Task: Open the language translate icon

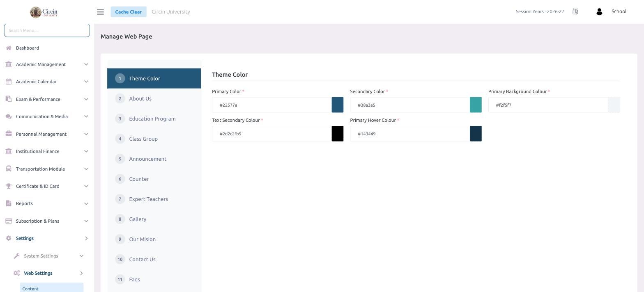Action: (575, 11)
